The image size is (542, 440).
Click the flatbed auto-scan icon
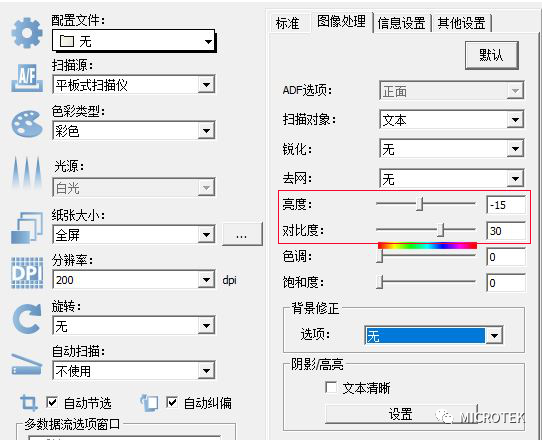(27, 365)
